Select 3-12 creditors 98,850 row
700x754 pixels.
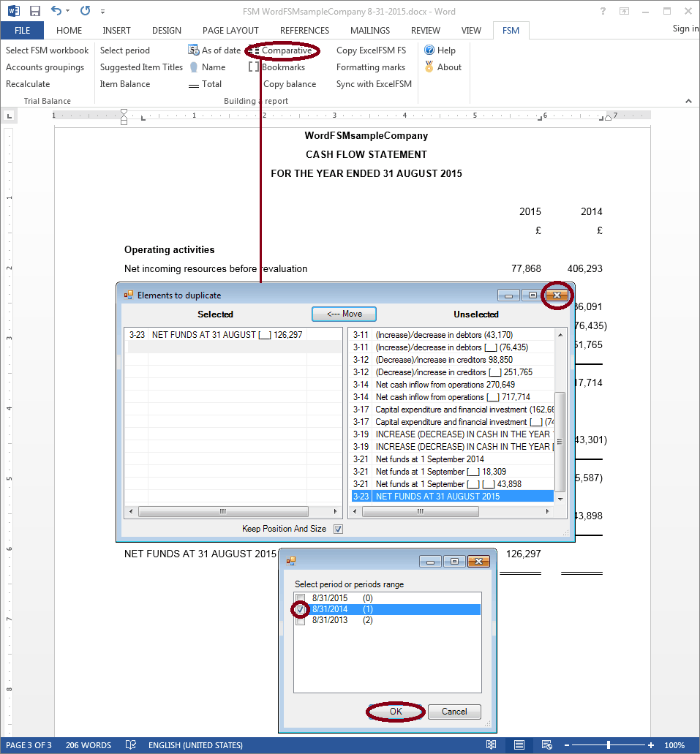tap(452, 360)
